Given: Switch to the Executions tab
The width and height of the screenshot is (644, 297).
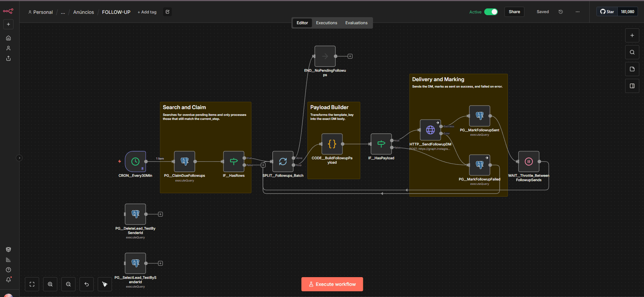Looking at the screenshot, I should click(x=326, y=23).
